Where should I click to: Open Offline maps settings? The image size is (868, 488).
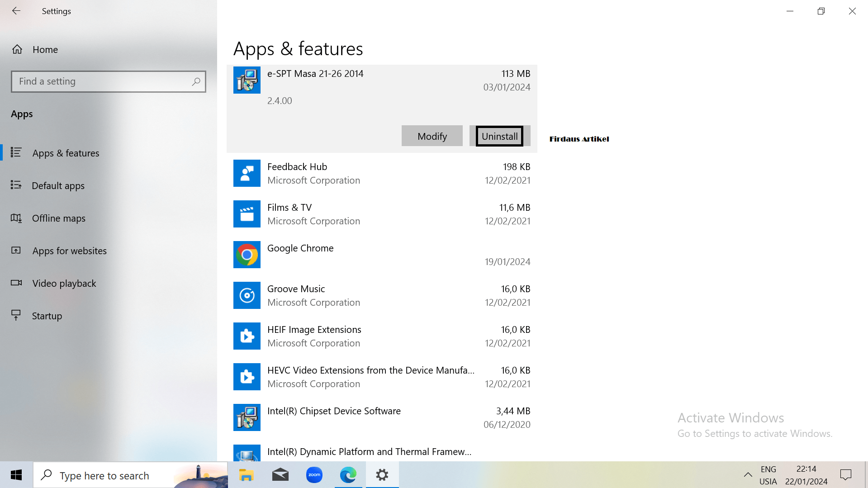(109, 218)
